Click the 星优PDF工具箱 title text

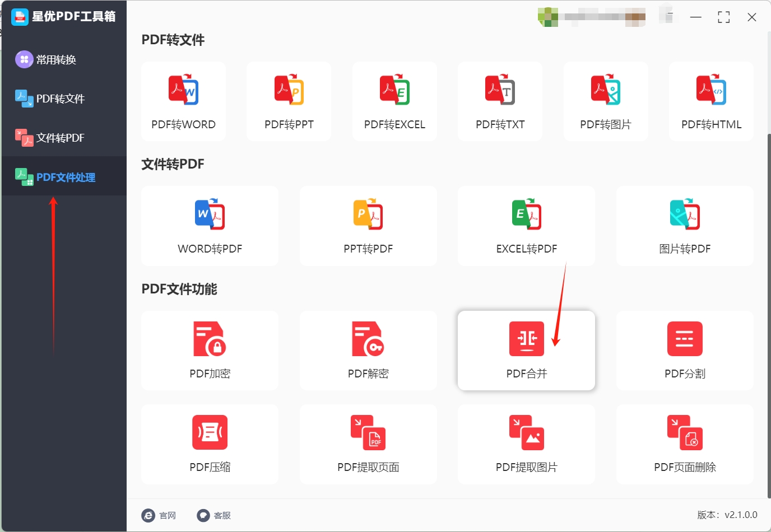pyautogui.click(x=74, y=17)
